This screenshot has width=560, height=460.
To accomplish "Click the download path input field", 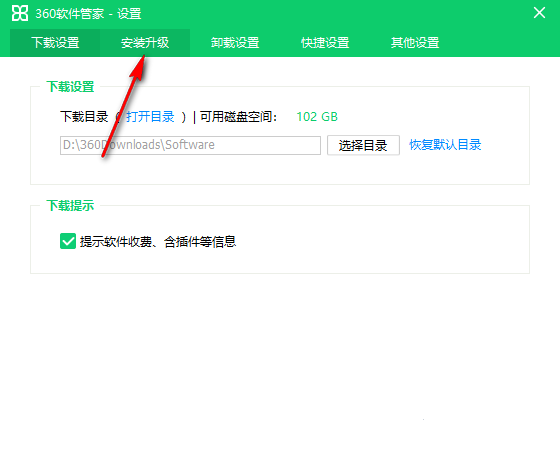I will [190, 145].
